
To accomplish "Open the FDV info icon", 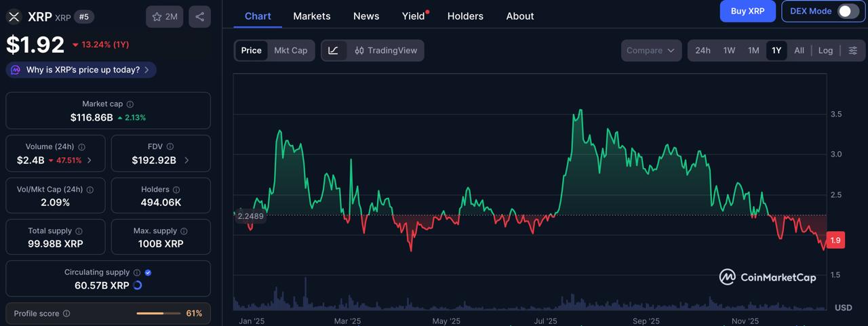I will click(x=170, y=147).
